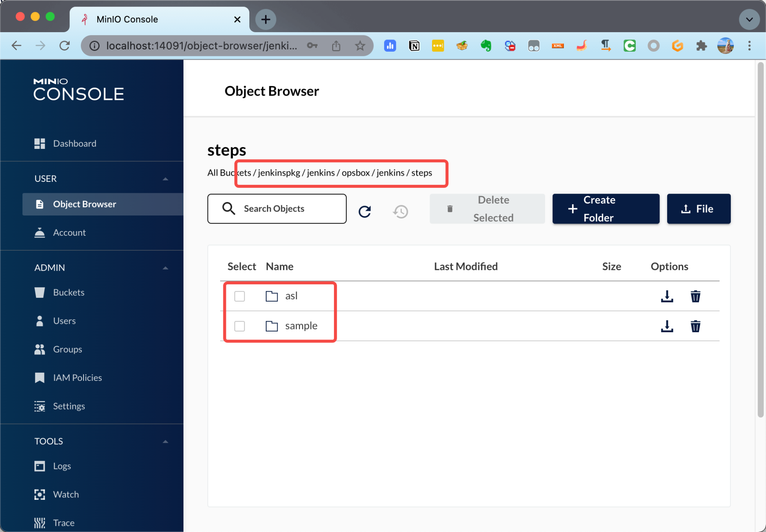Open Dashboard from the sidebar
766x532 pixels.
click(74, 144)
